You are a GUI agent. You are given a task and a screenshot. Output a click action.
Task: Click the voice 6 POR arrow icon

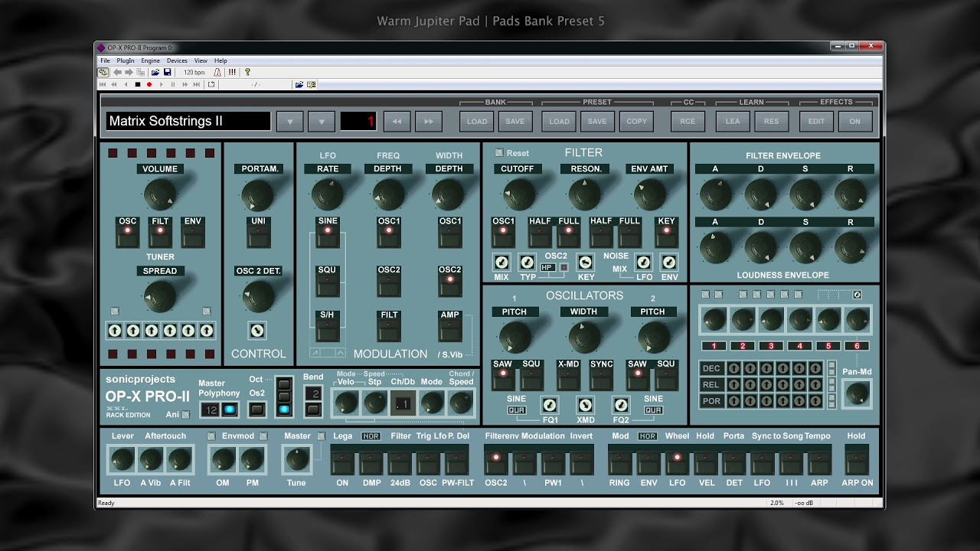click(815, 401)
